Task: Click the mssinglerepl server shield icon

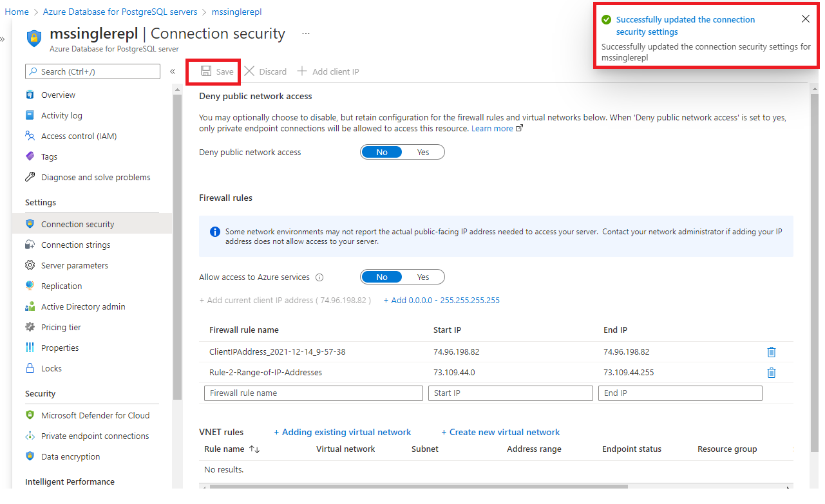Action: click(x=34, y=39)
